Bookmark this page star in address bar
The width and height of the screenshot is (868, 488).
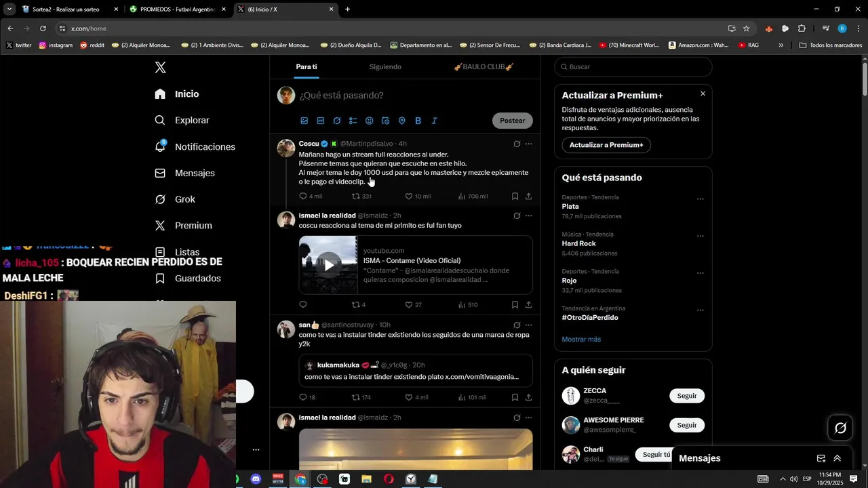[746, 28]
